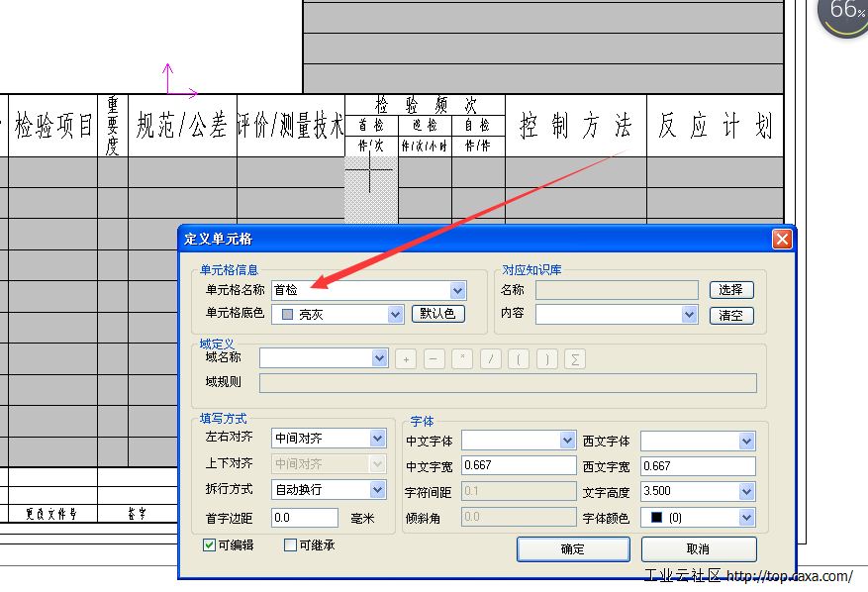Toggle the 可编辑 checkbox
The image size is (868, 592).
click(209, 544)
